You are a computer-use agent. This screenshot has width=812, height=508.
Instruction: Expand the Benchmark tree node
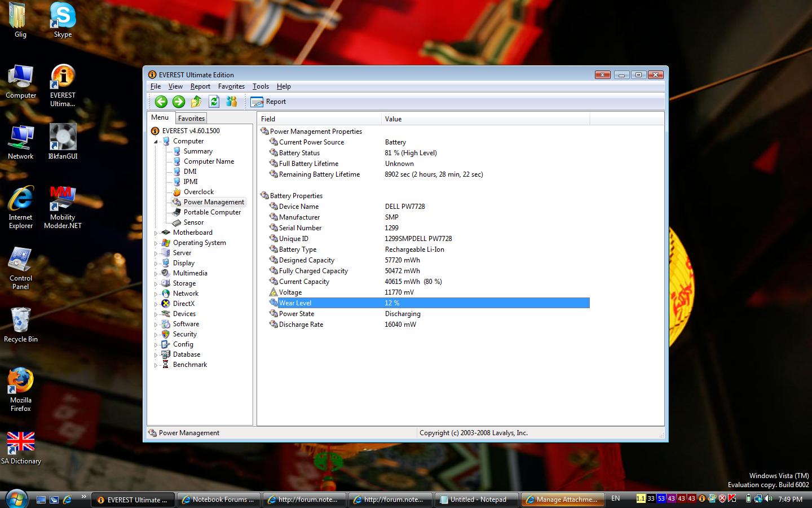[x=156, y=365]
